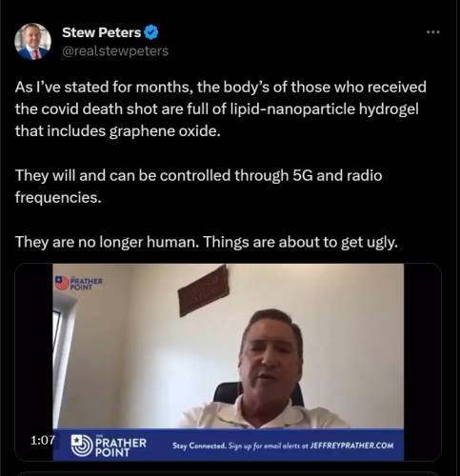Click the JEFFREYPRATHER.COM text in banner
Viewport: 460px width, 476px height.
pyautogui.click(x=351, y=446)
